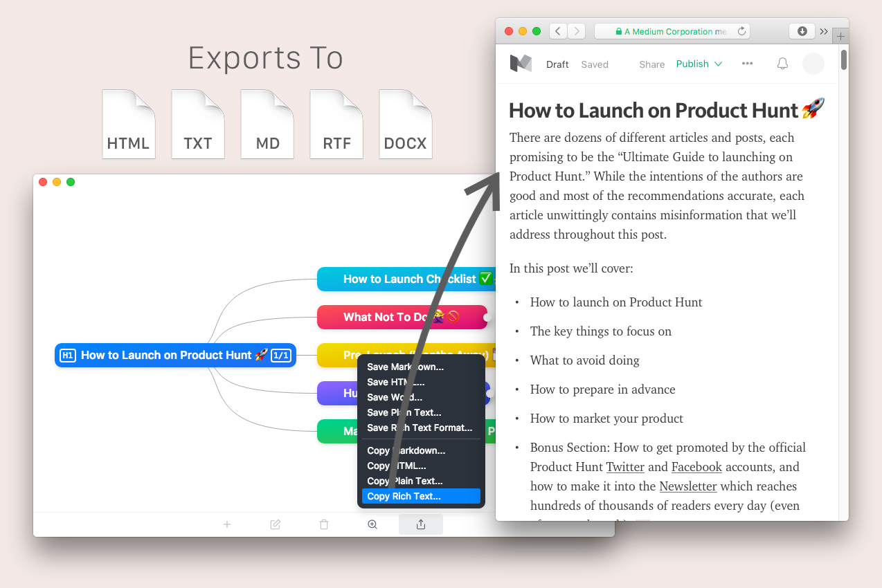Click the bullet 'How to market your product'
882x588 pixels.
(606, 419)
